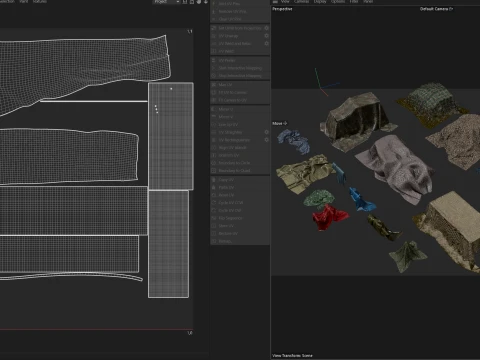Open the UV Rectangularize options gear

coord(266,140)
